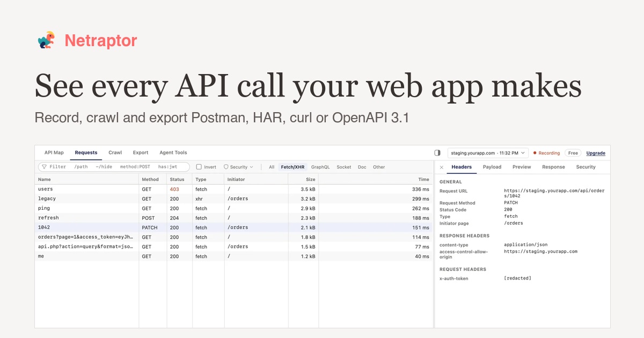Click into the Filter input field
Viewport: 644px width, 338px height.
(x=114, y=167)
